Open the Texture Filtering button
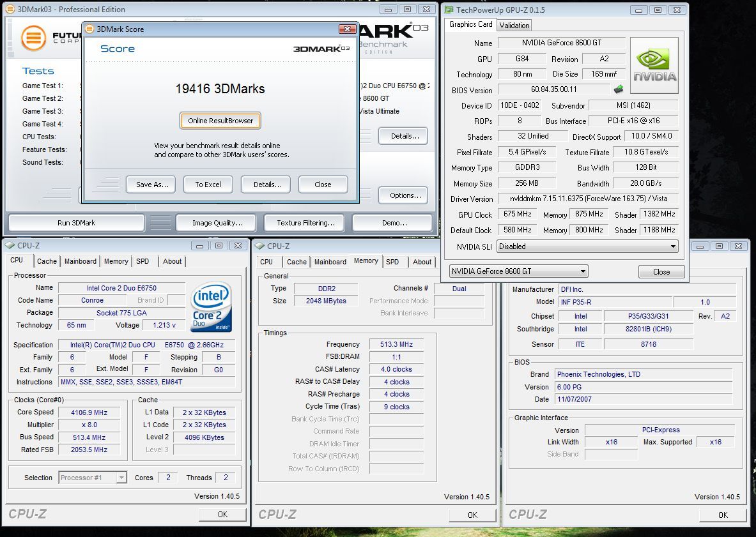 pos(305,222)
